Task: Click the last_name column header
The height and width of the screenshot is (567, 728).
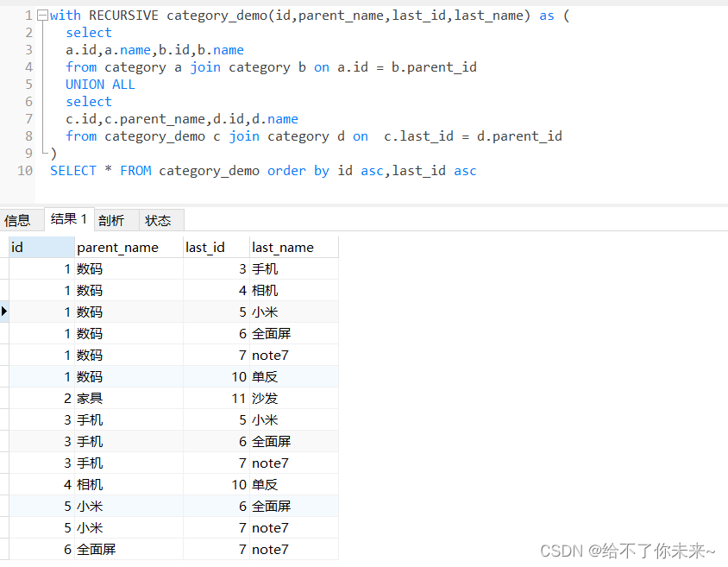Action: point(294,247)
